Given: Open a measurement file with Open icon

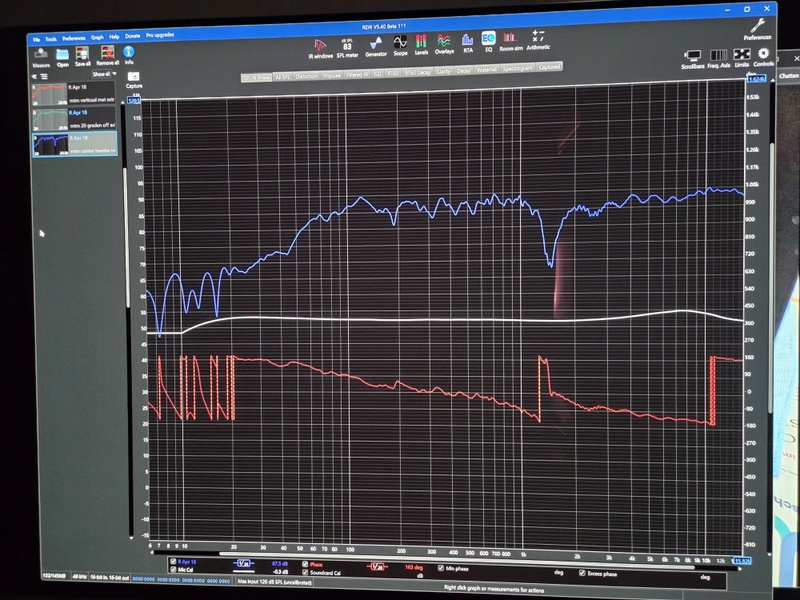Looking at the screenshot, I should 62,57.
